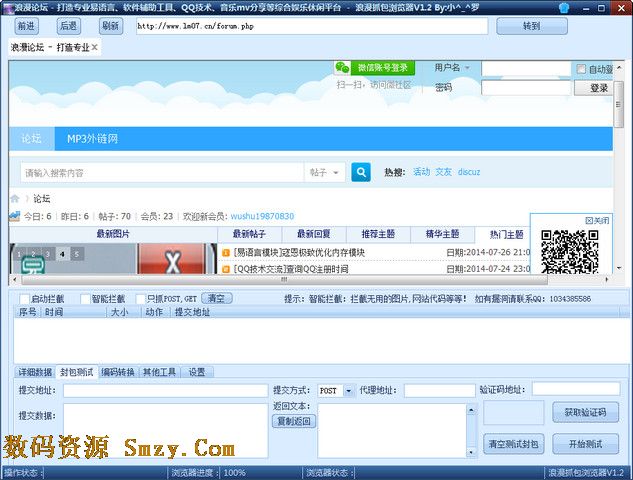The image size is (633, 480).
Task: Click the QR code image
Action: [570, 252]
